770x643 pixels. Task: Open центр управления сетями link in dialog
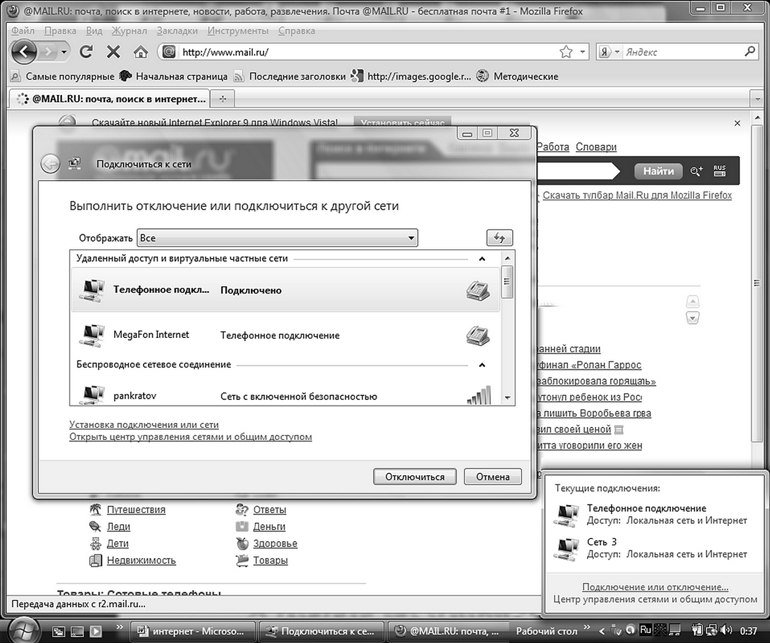tap(191, 437)
